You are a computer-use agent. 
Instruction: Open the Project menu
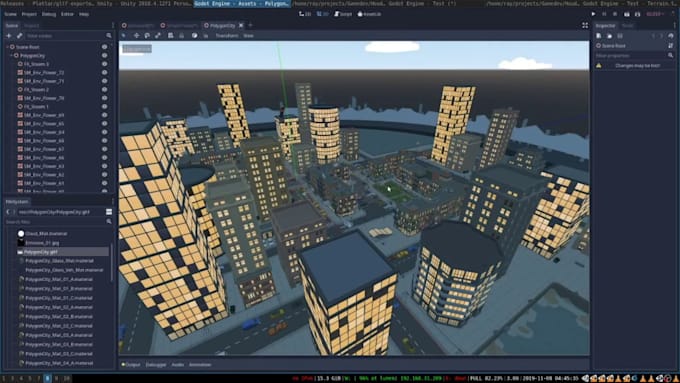click(x=29, y=14)
